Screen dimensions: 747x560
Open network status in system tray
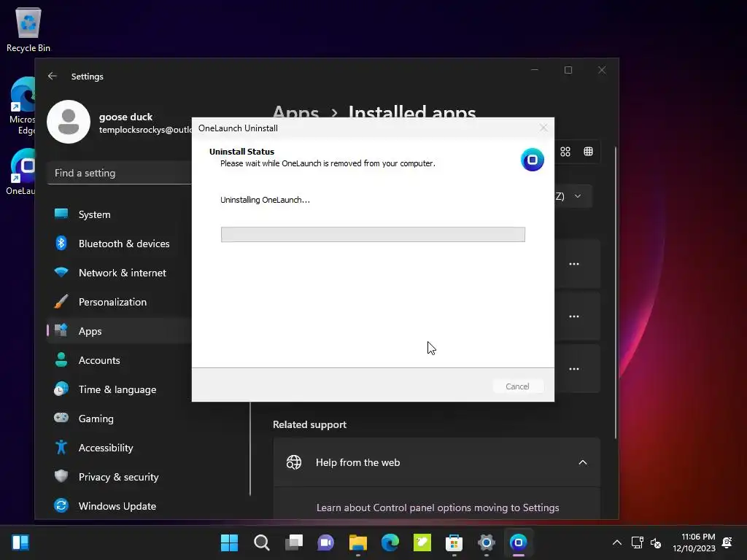click(638, 542)
